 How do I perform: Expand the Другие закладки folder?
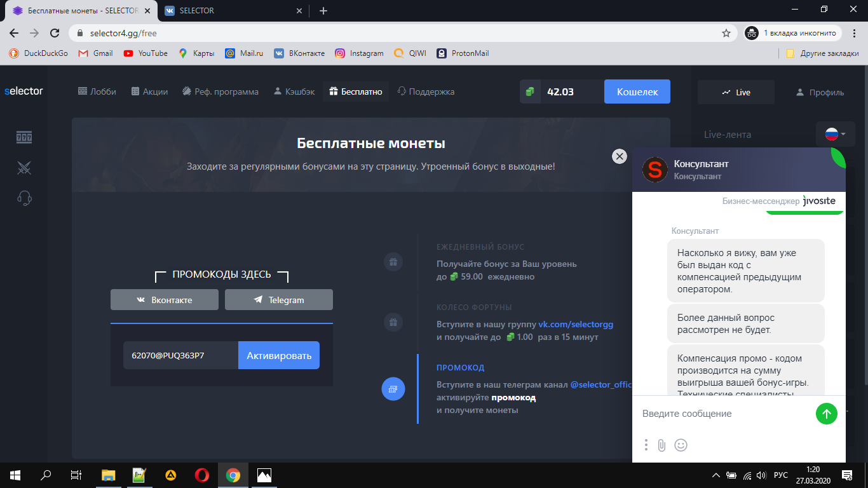click(822, 53)
